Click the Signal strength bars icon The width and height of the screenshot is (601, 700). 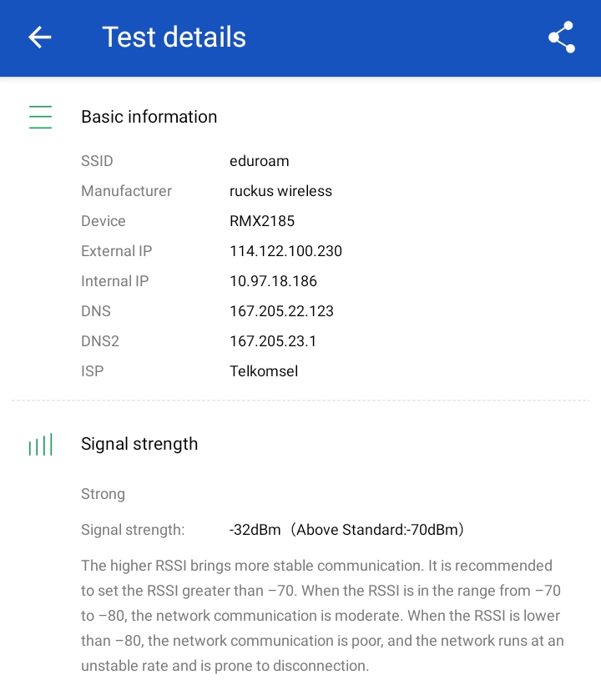[x=40, y=444]
